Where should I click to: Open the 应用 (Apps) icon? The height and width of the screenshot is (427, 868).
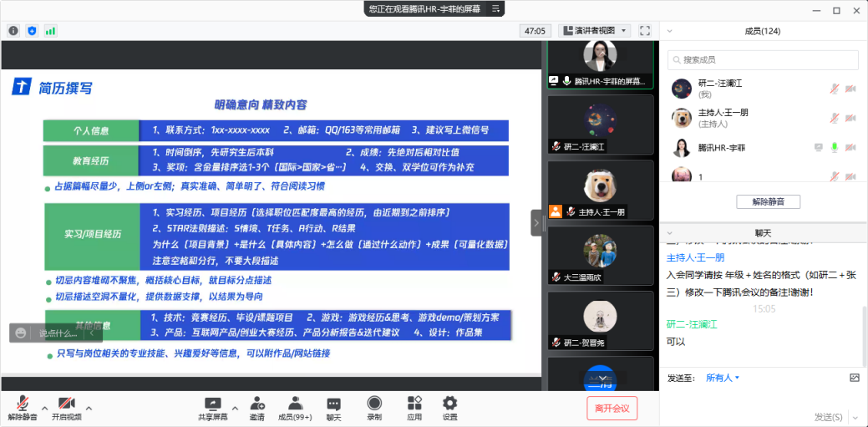click(414, 404)
